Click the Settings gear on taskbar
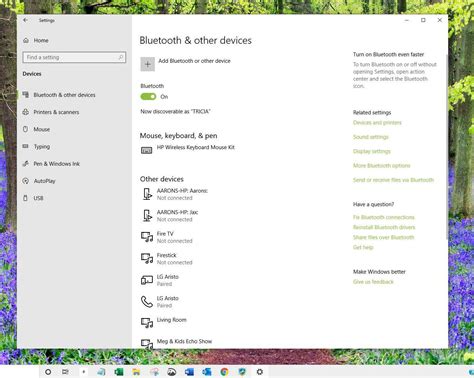 click(260, 372)
